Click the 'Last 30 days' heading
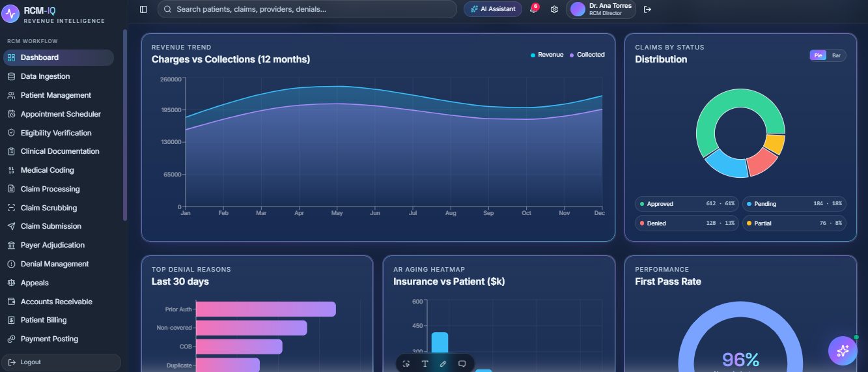 [180, 281]
